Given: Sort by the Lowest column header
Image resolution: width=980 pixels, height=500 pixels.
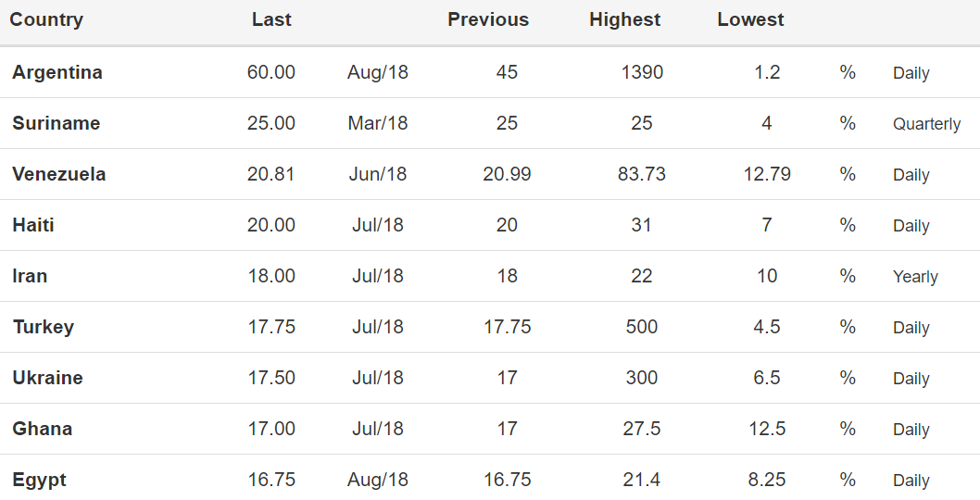Looking at the screenshot, I should point(750,19).
